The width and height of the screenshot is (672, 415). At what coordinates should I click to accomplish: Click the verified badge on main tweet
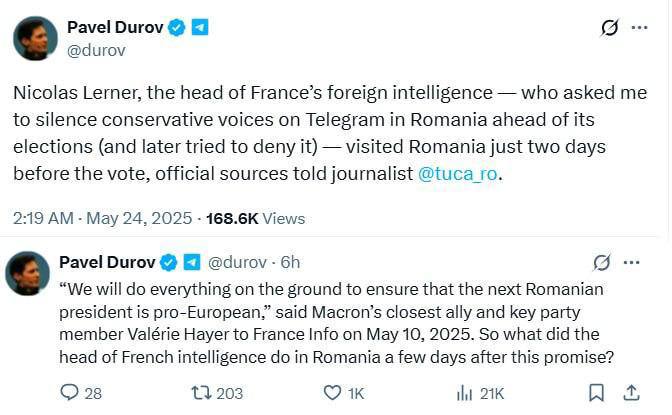(x=177, y=27)
